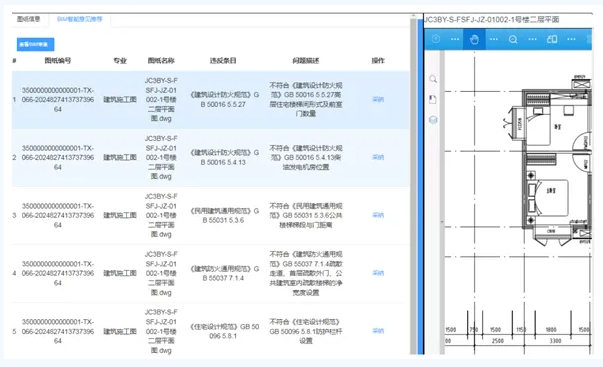Switch to the BIM智能意见推荐 tab
This screenshot has height=367, width=603.
coord(80,19)
